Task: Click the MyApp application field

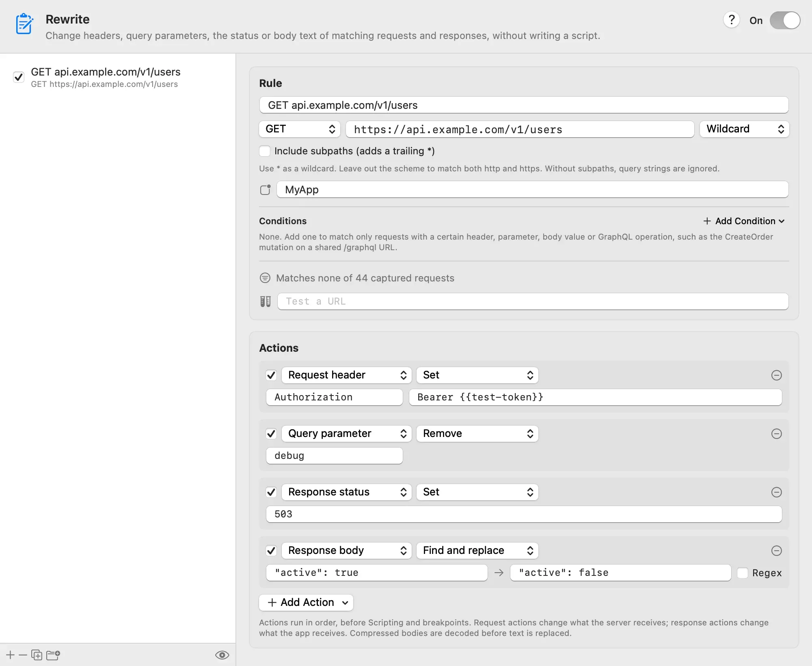Action: (532, 190)
